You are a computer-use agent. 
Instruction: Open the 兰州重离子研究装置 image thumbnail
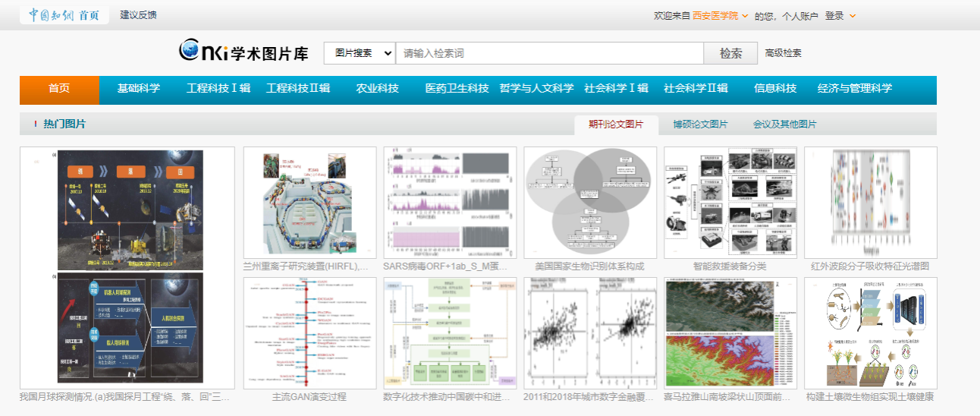tap(309, 203)
